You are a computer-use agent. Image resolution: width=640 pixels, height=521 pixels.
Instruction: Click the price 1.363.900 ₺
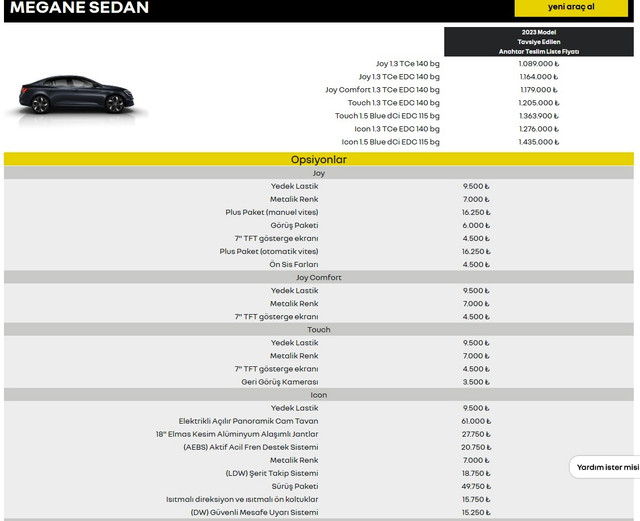tap(539, 116)
